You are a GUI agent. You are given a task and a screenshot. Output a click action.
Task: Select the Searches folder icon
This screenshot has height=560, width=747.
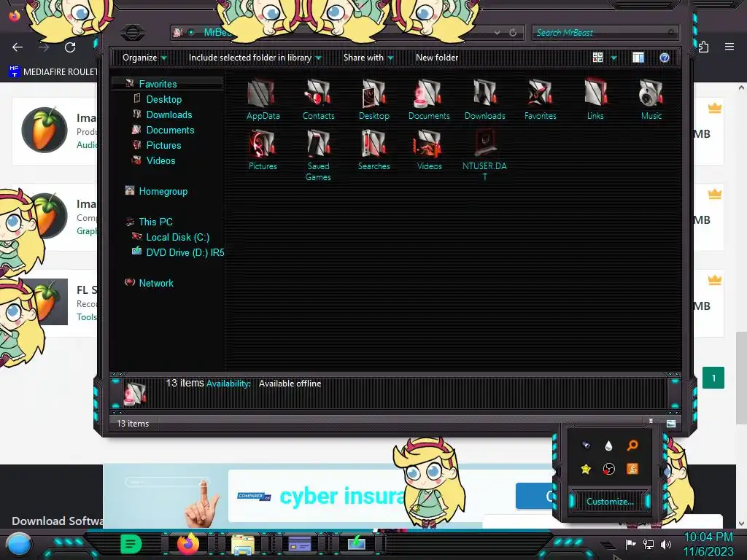tap(374, 150)
